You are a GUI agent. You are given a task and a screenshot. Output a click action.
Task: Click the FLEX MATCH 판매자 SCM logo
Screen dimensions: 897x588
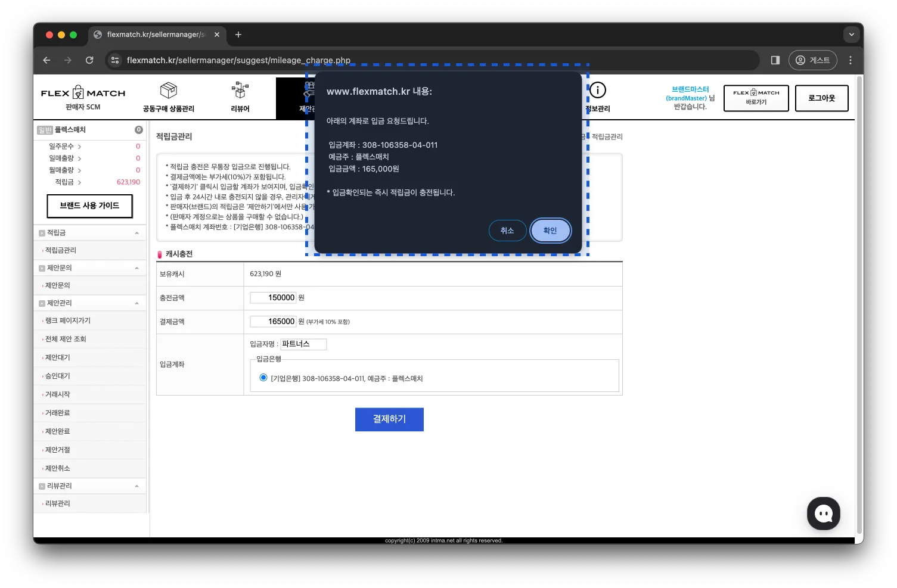click(x=83, y=98)
